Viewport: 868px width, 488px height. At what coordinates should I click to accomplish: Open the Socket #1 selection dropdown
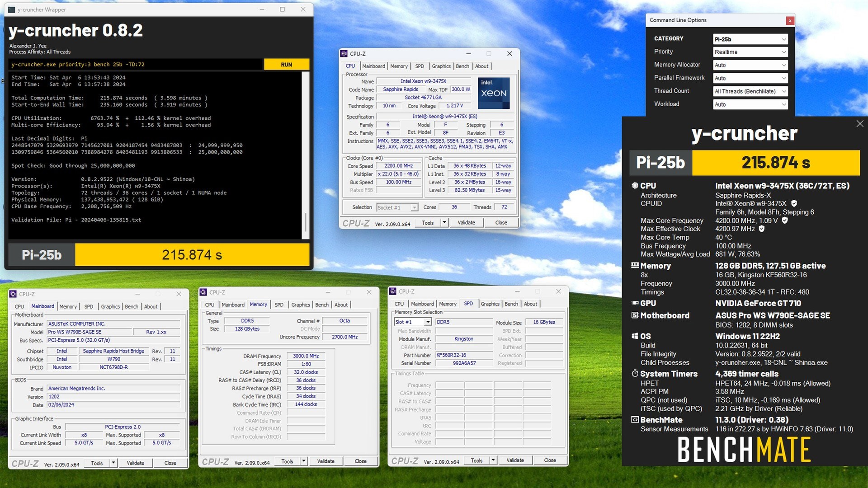397,207
